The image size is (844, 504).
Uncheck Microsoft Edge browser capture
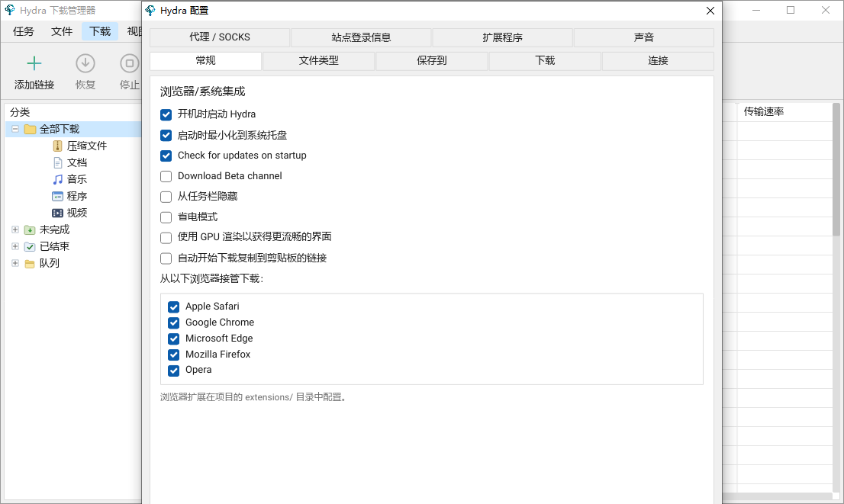click(173, 339)
